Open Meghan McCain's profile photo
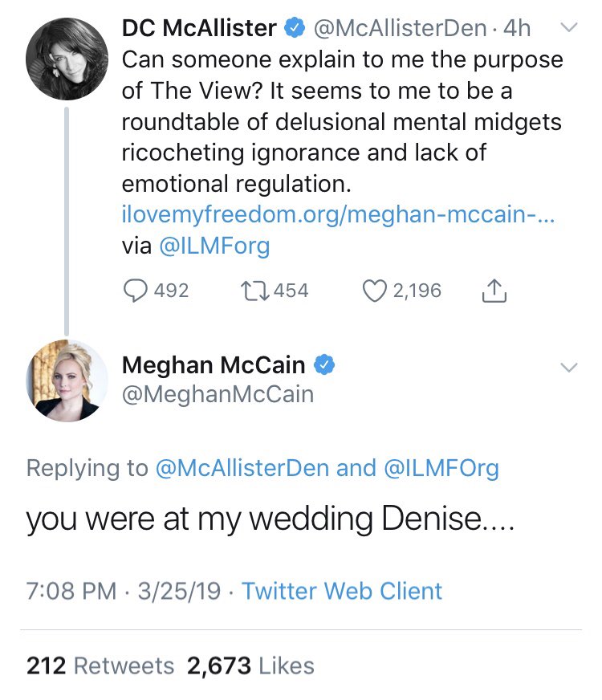602x700 pixels. coord(67,381)
